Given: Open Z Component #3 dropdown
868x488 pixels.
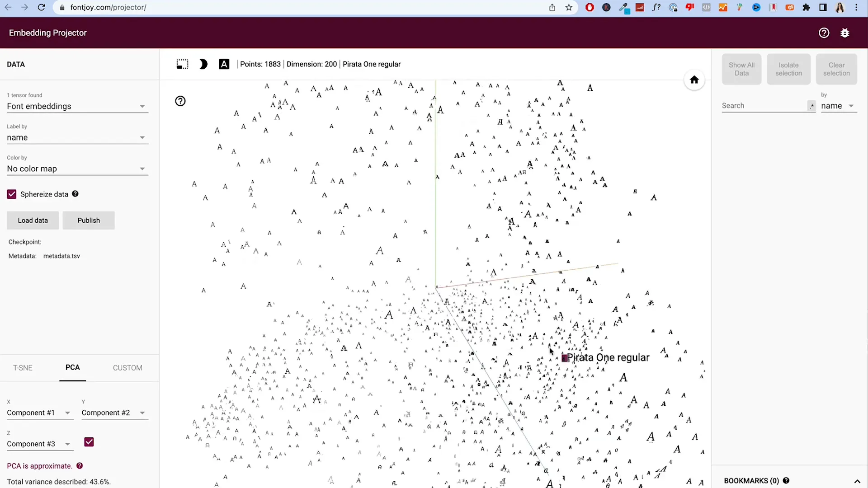Looking at the screenshot, I should 40,444.
